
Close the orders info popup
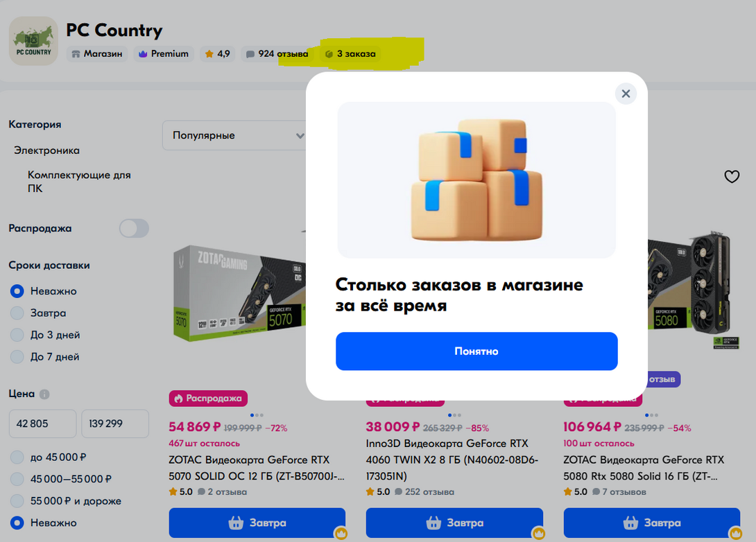tap(626, 94)
